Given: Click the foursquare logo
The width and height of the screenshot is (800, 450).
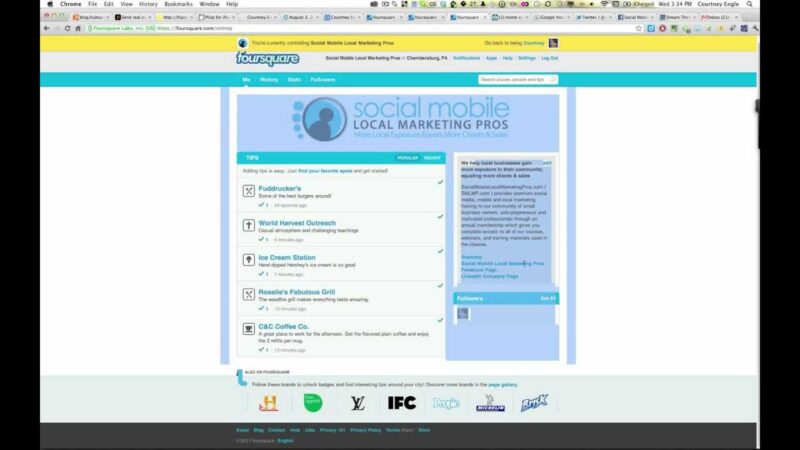Looking at the screenshot, I should [267, 59].
